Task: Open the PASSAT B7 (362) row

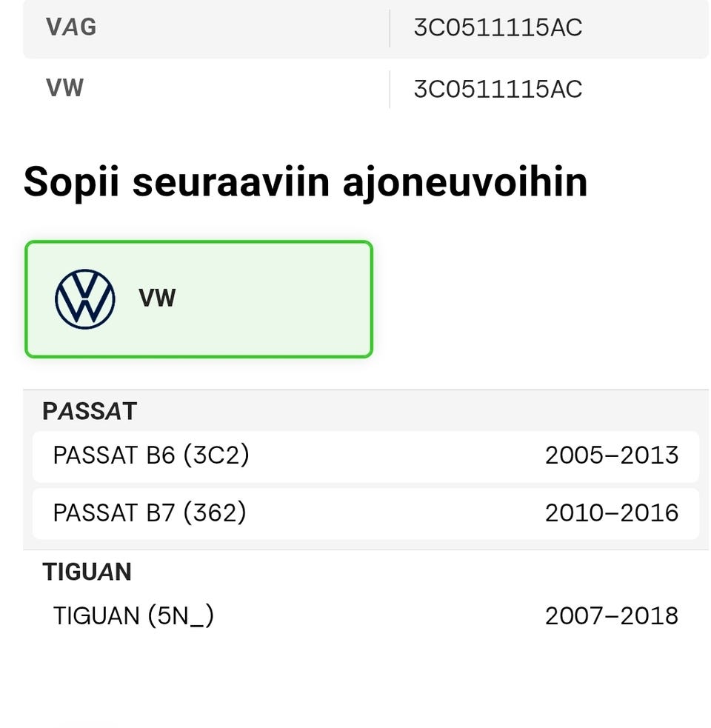Action: pos(366,514)
